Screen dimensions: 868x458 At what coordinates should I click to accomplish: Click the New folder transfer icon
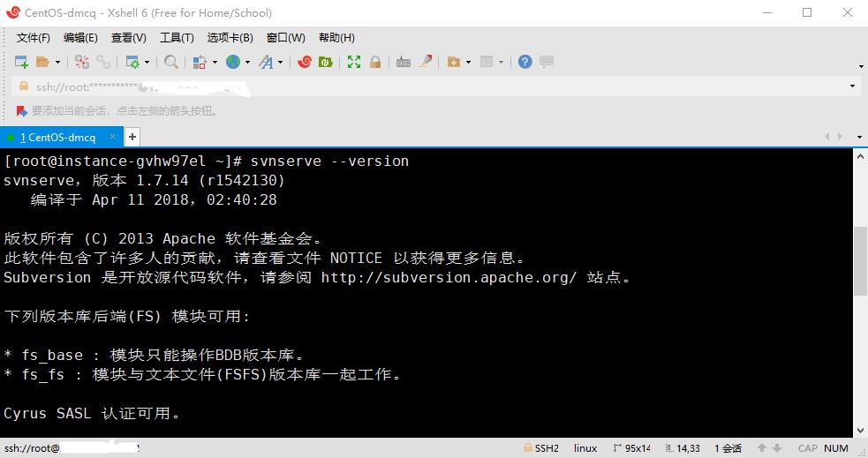(453, 62)
